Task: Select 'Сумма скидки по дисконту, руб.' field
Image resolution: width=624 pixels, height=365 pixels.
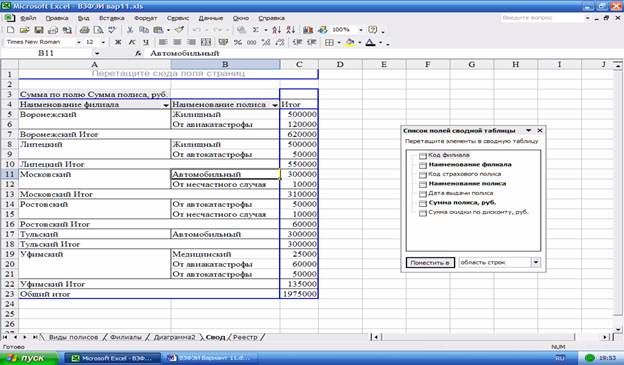Action: coord(478,212)
